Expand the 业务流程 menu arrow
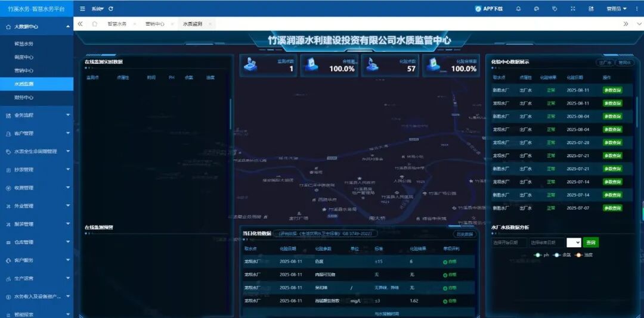644x318 pixels. click(x=68, y=116)
